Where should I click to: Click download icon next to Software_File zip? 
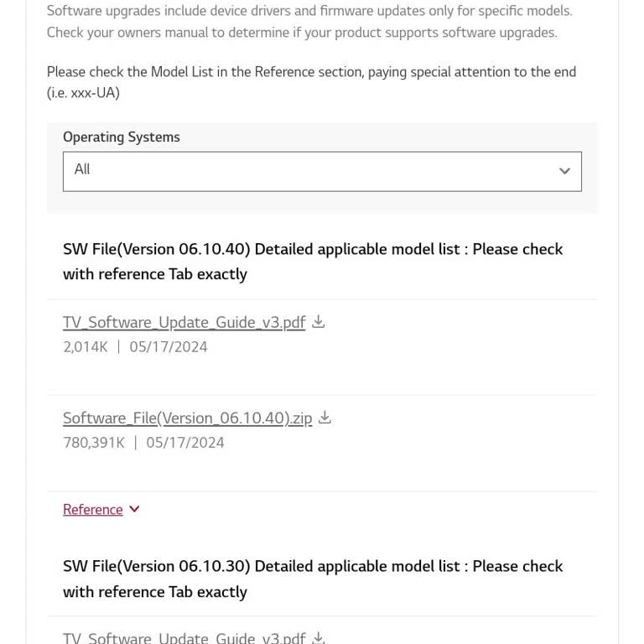point(325,418)
